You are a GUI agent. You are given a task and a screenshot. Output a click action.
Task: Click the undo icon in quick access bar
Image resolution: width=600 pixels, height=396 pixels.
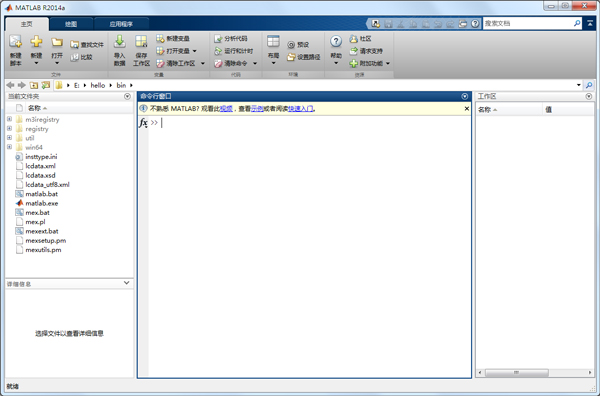coord(438,24)
